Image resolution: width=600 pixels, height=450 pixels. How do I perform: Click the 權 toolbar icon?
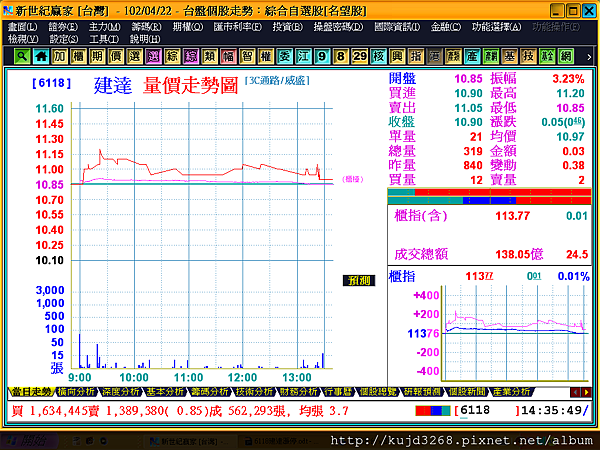point(266,57)
